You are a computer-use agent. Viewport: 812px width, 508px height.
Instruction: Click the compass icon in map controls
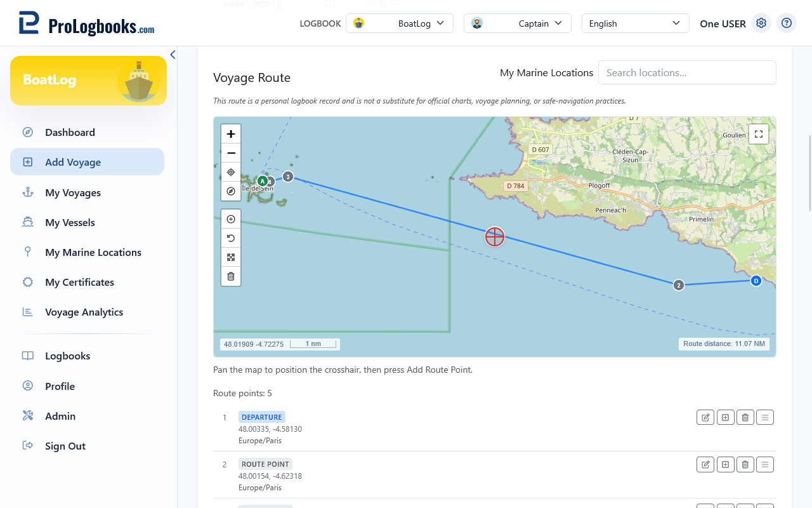click(231, 191)
